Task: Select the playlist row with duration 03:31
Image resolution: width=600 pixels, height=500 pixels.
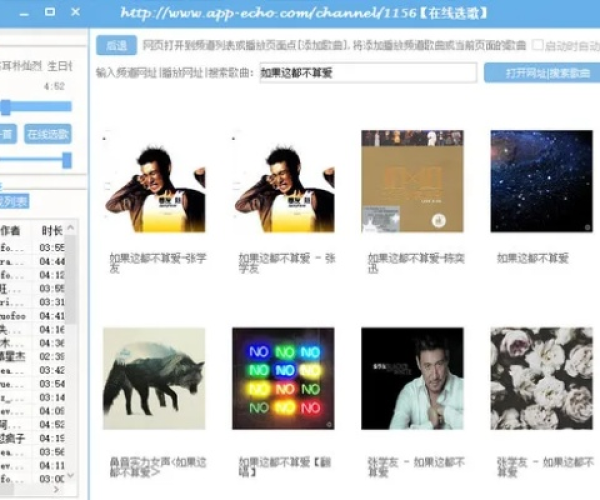Action: 33,302
